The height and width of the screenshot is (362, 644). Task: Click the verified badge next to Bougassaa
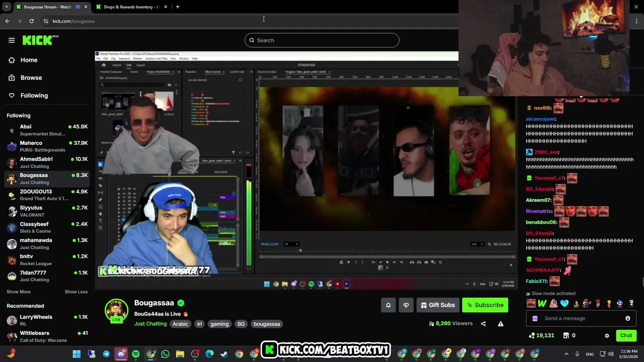click(x=181, y=303)
